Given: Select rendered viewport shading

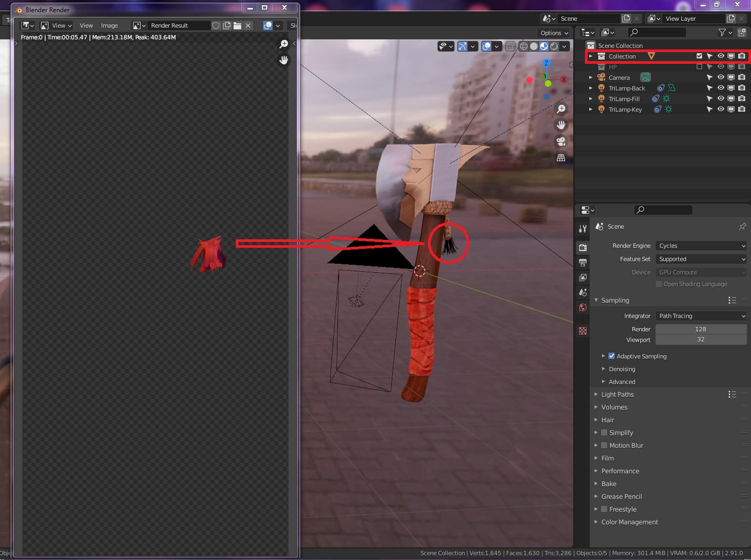Looking at the screenshot, I should (554, 46).
